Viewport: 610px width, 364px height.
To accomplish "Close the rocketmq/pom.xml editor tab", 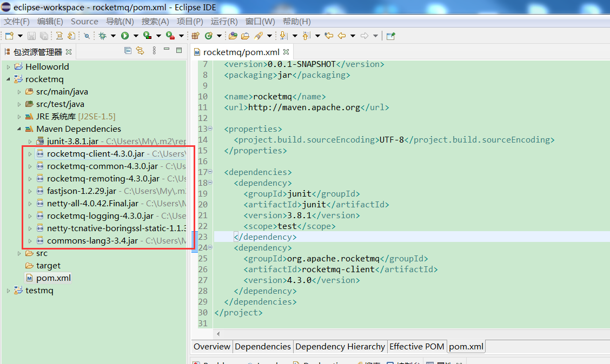I will tap(286, 52).
